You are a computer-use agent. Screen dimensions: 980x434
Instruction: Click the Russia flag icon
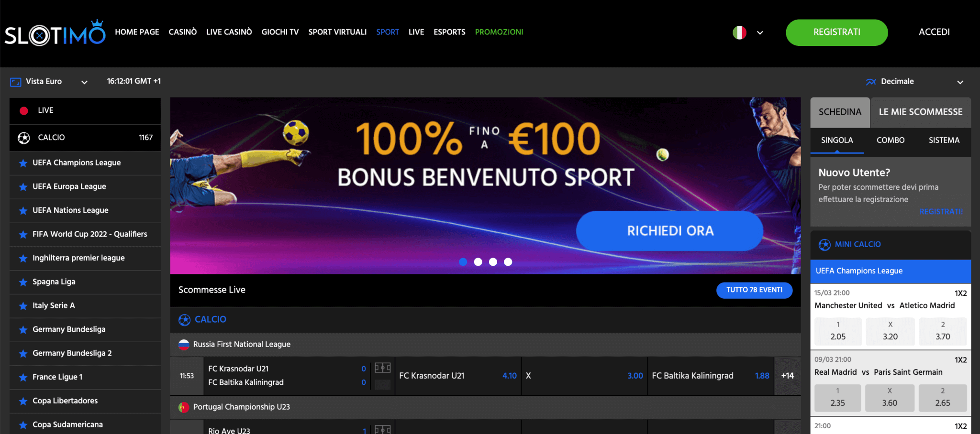[184, 345]
